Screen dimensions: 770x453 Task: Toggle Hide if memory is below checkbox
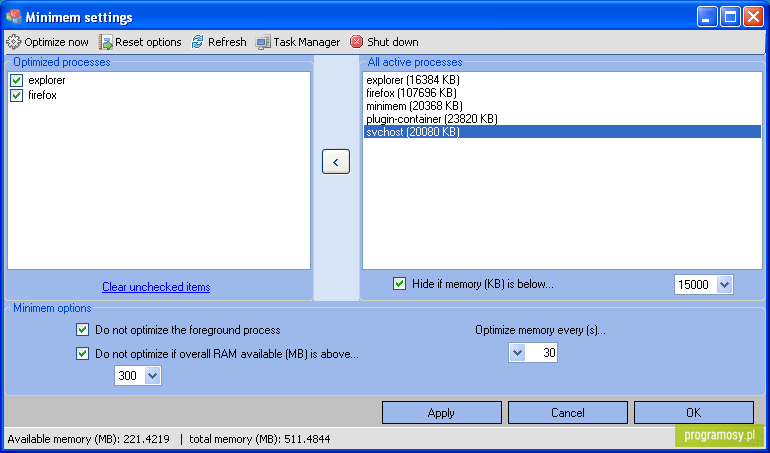[400, 284]
